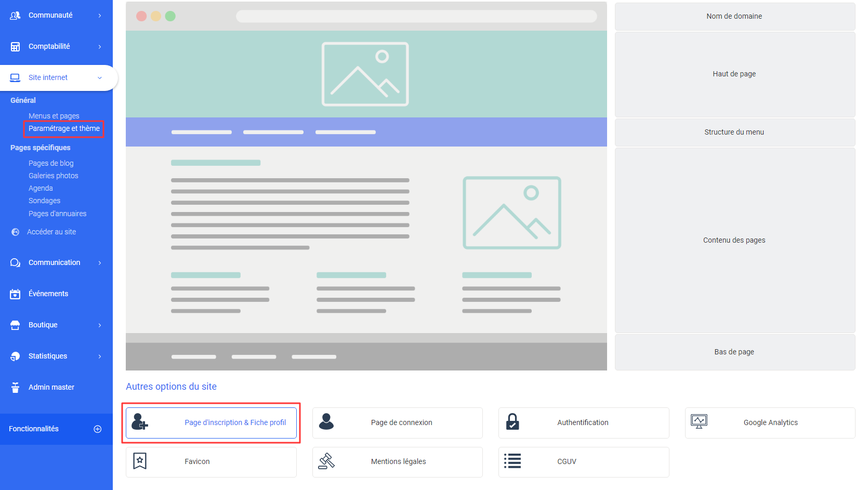Open the Authentification label
The width and height of the screenshot is (868, 490).
pos(583,422)
